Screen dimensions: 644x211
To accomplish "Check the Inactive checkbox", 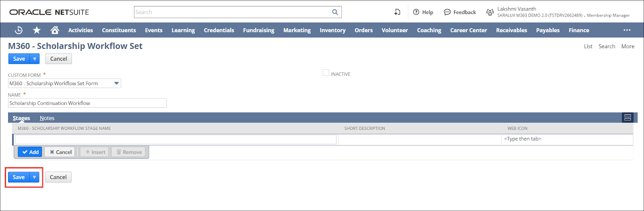I will (326, 73).
